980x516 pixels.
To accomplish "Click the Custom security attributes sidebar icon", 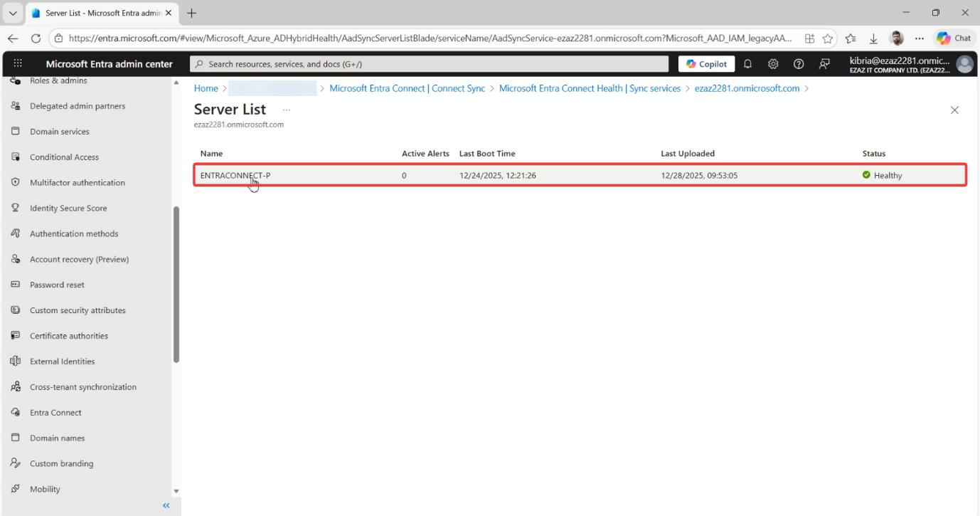I will tap(15, 310).
